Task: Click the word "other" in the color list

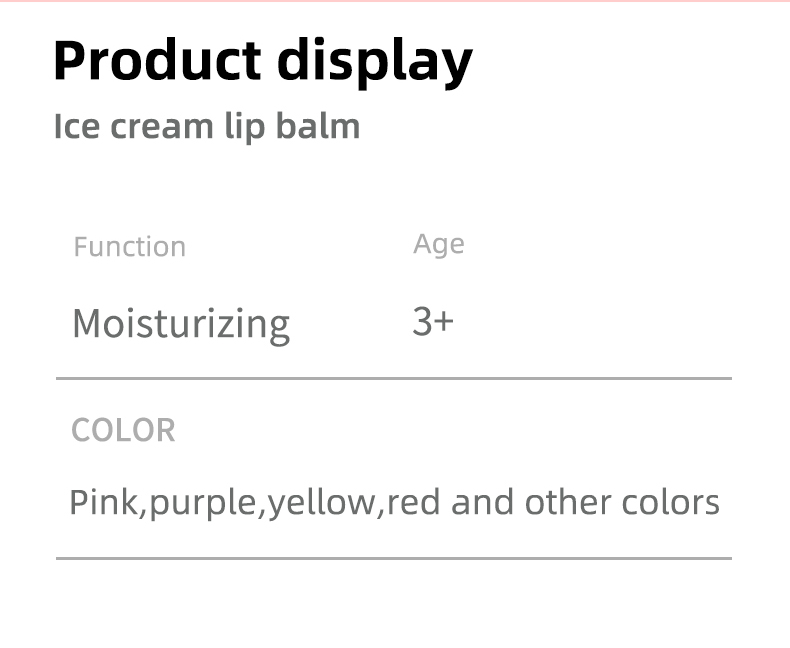Action: [x=567, y=501]
